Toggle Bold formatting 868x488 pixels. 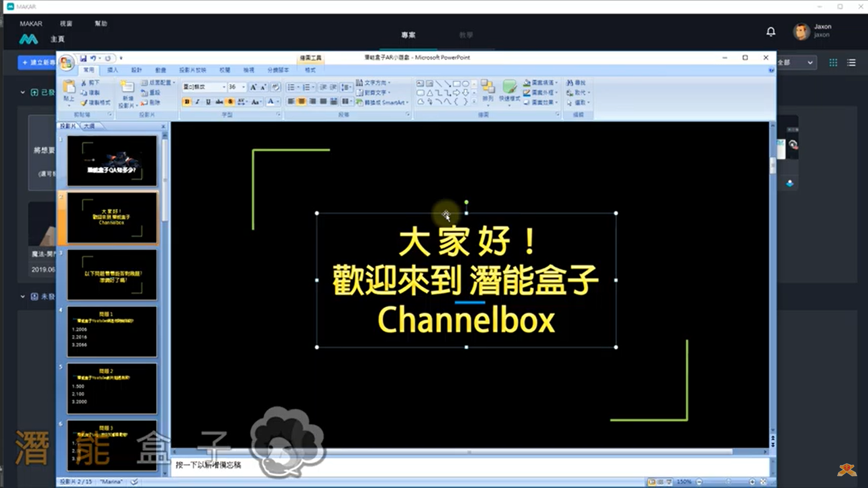187,102
